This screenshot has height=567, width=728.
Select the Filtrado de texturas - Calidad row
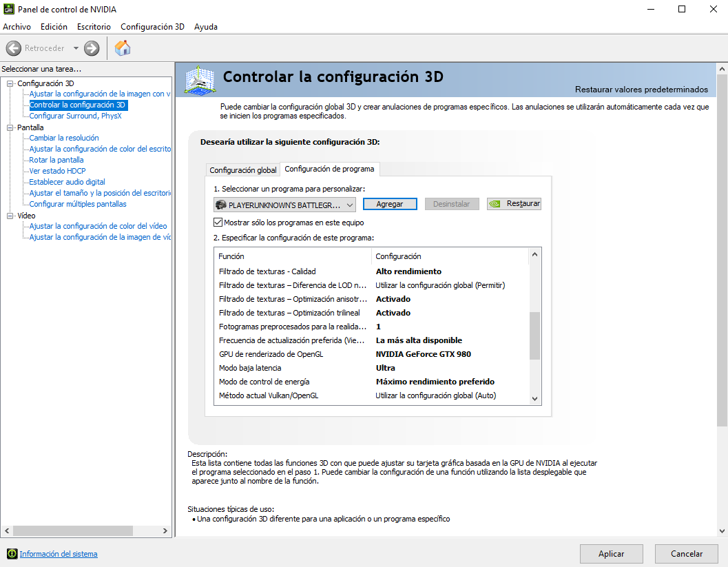pos(371,271)
